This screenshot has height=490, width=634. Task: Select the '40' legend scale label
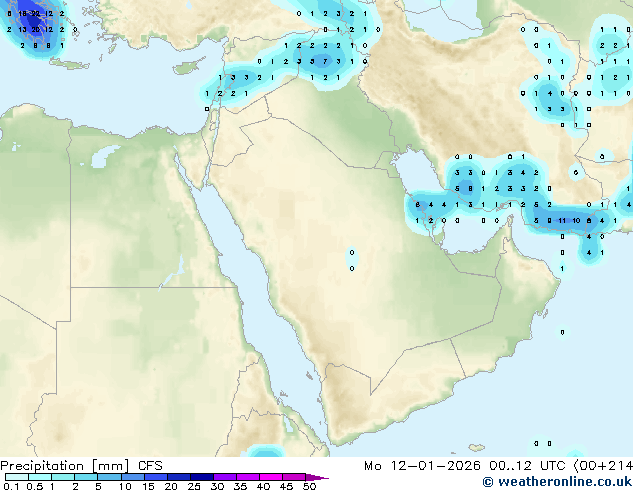[x=264, y=486]
